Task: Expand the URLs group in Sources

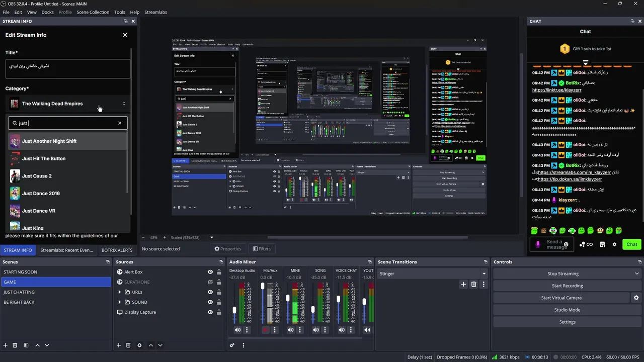Action: (x=120, y=292)
